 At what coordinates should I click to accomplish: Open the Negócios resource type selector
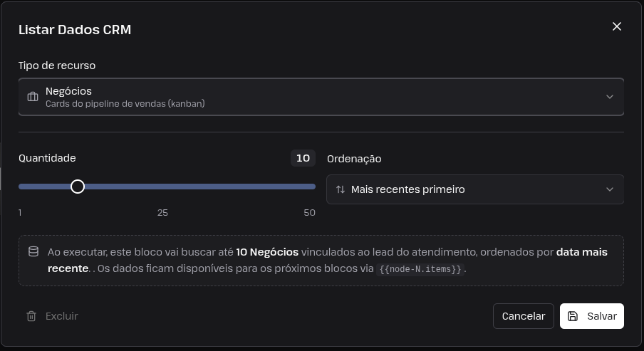pos(321,97)
